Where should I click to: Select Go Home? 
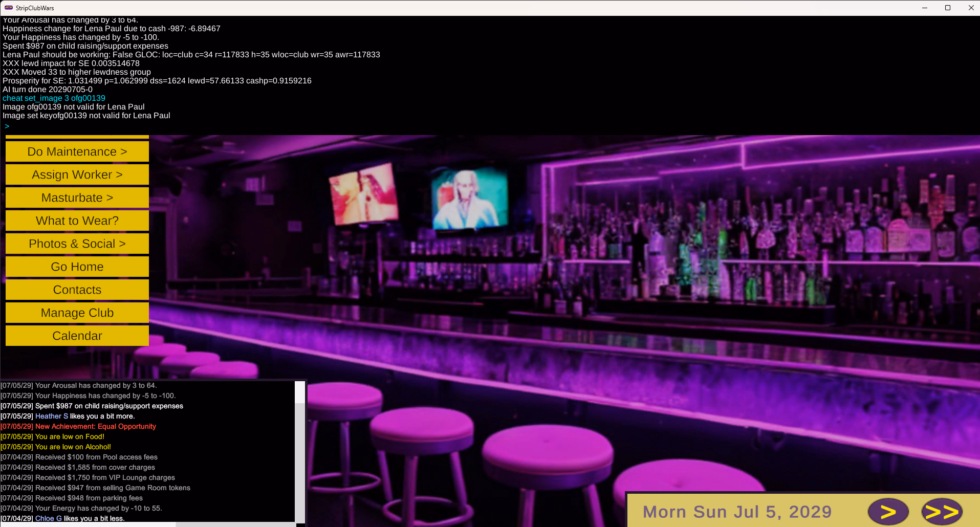[77, 267]
